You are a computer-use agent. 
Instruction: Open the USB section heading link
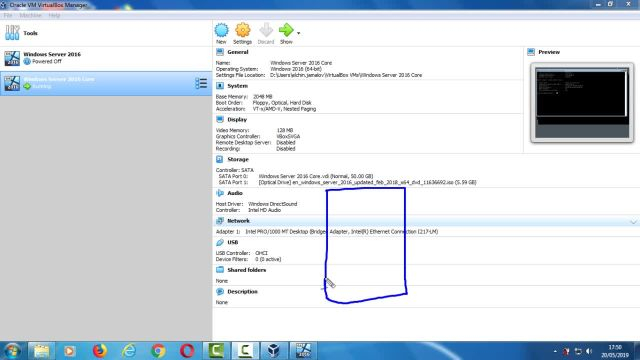coord(233,242)
